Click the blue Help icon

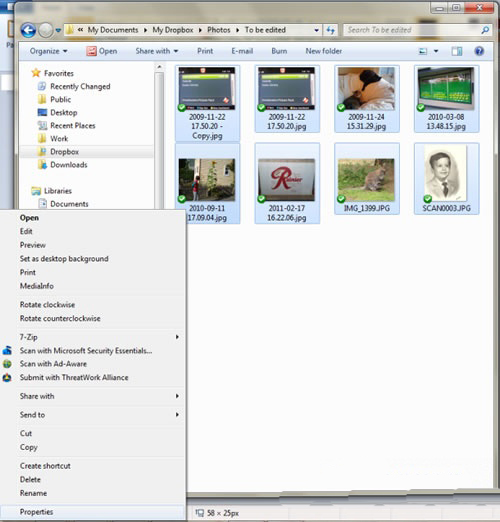pos(479,51)
